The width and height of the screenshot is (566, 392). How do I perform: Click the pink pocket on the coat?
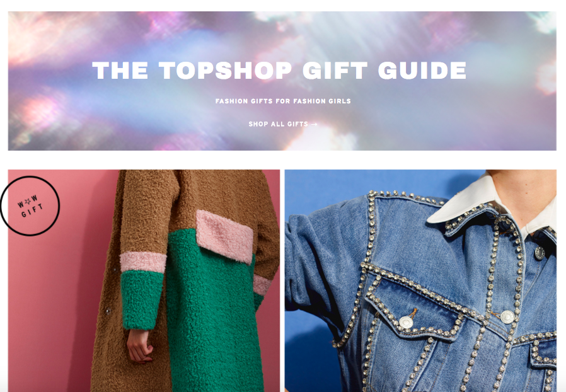pyautogui.click(x=224, y=236)
